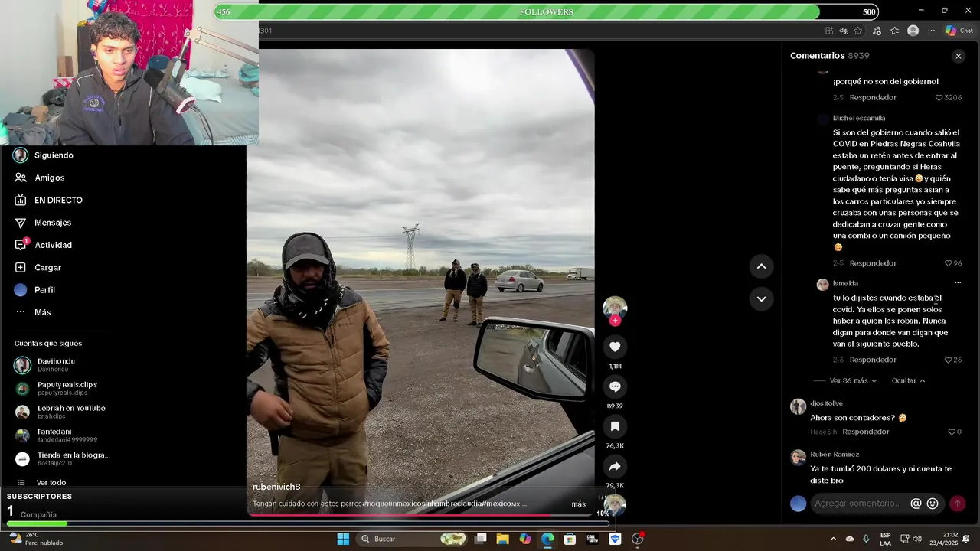Open the emoji picker in comment box
Viewport: 980px width, 551px height.
933,504
